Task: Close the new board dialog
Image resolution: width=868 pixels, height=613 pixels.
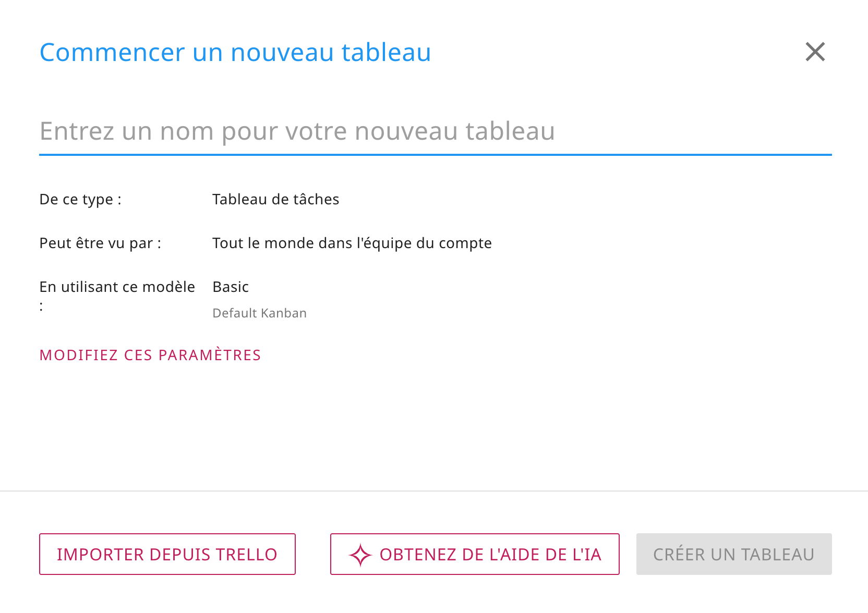Action: 815,52
